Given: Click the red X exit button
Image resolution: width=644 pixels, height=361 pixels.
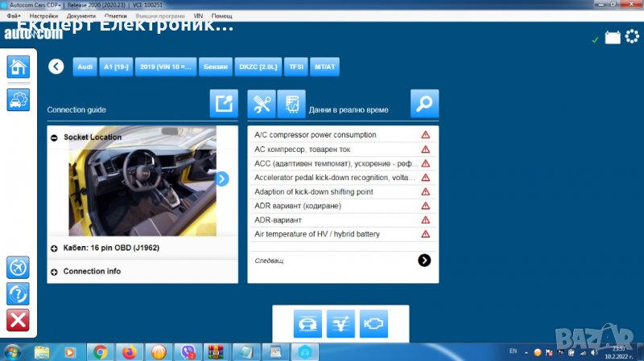Looking at the screenshot, I should [18, 320].
